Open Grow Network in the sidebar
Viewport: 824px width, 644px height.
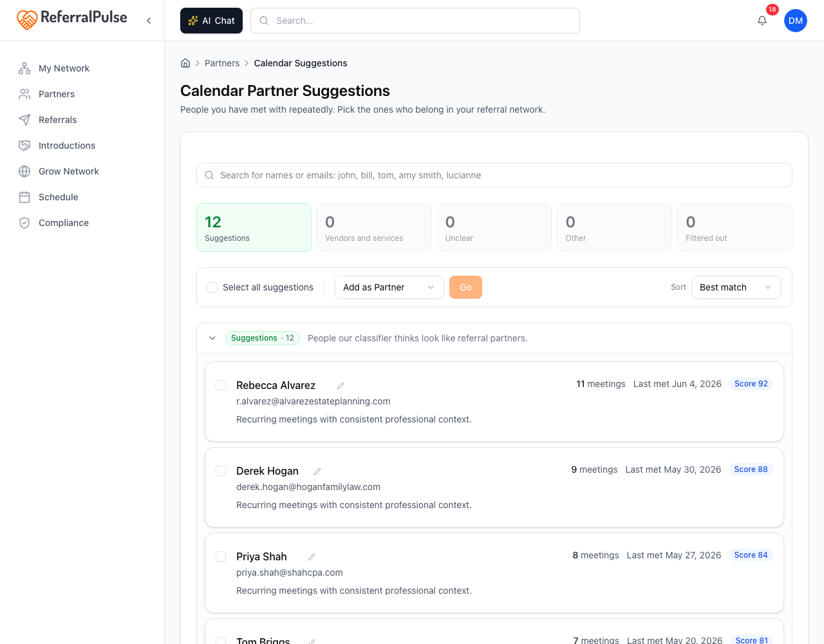pyautogui.click(x=69, y=171)
